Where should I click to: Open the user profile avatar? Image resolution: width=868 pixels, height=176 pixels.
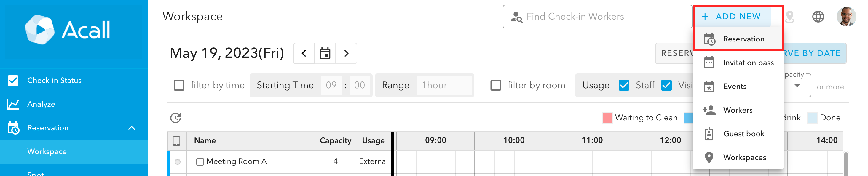click(846, 17)
